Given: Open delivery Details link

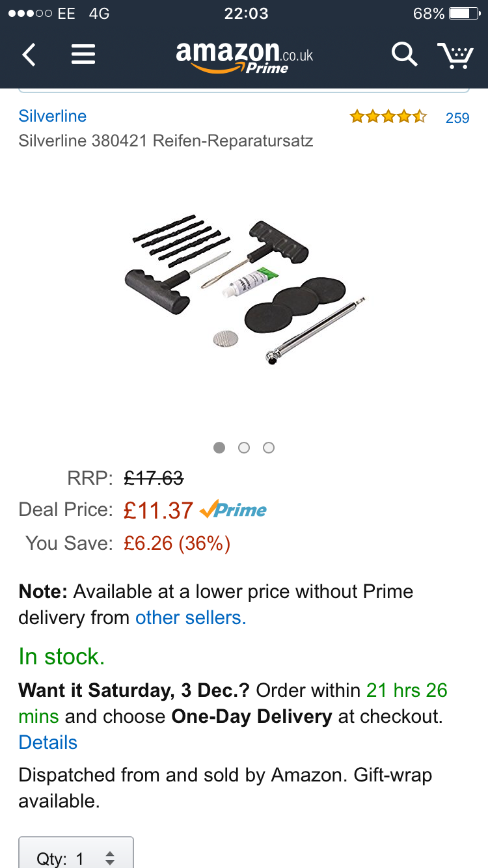Looking at the screenshot, I should (x=48, y=742).
